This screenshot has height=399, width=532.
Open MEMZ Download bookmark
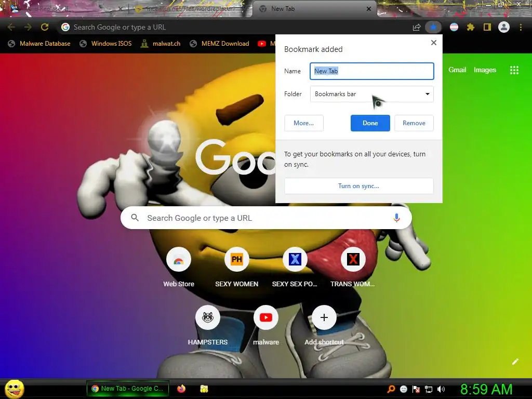pyautogui.click(x=220, y=44)
